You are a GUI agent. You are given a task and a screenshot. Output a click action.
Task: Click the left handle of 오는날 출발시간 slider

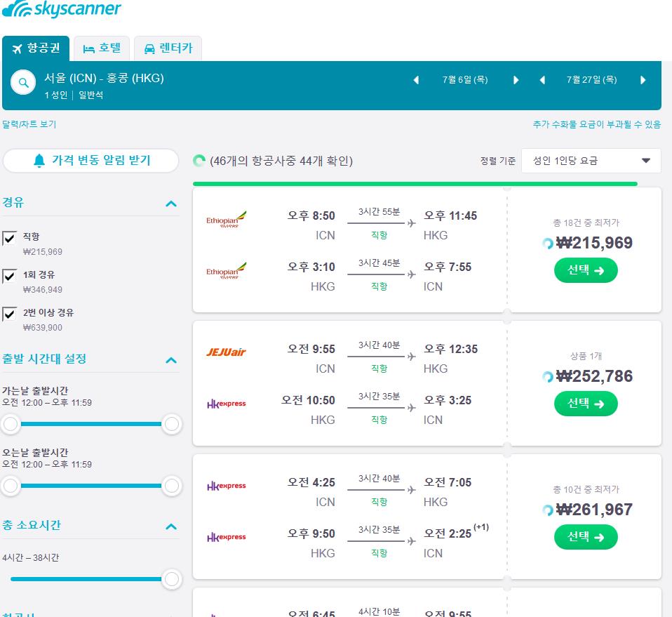point(11,486)
